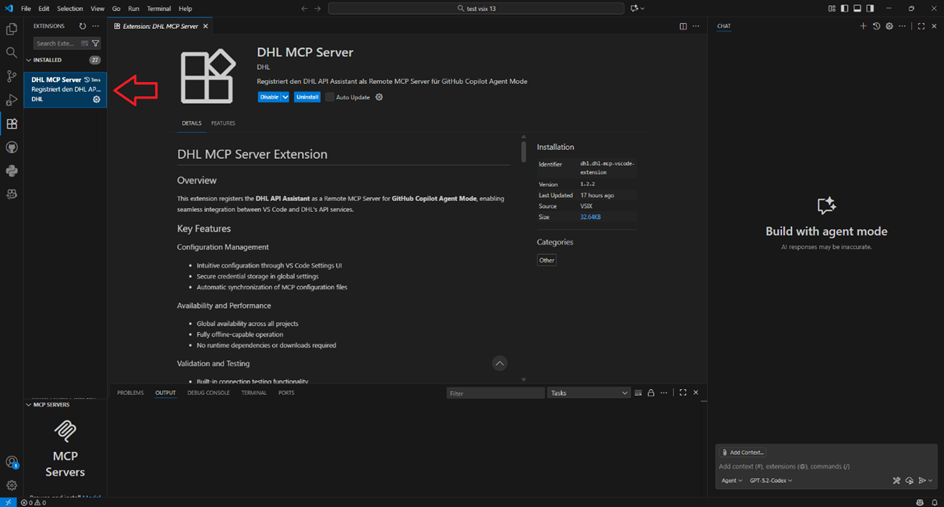Clear the output panel
Screen dimensions: 944x507
pyautogui.click(x=638, y=393)
